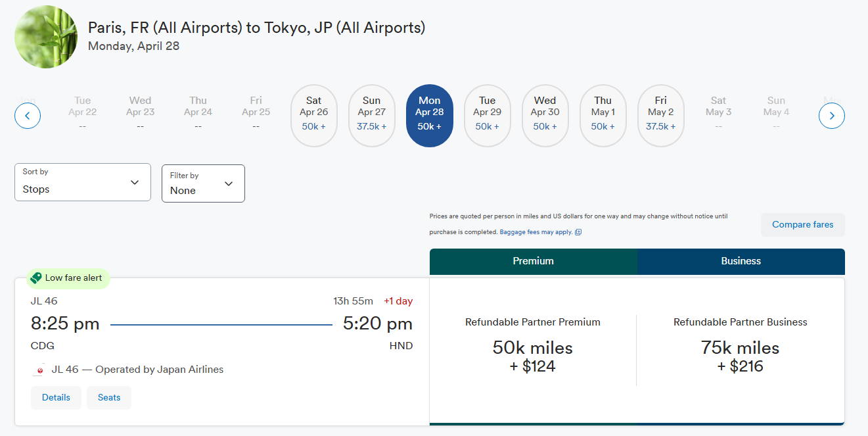Select Sun Apr 27 37.5k date
868x436 pixels.
pos(372,116)
